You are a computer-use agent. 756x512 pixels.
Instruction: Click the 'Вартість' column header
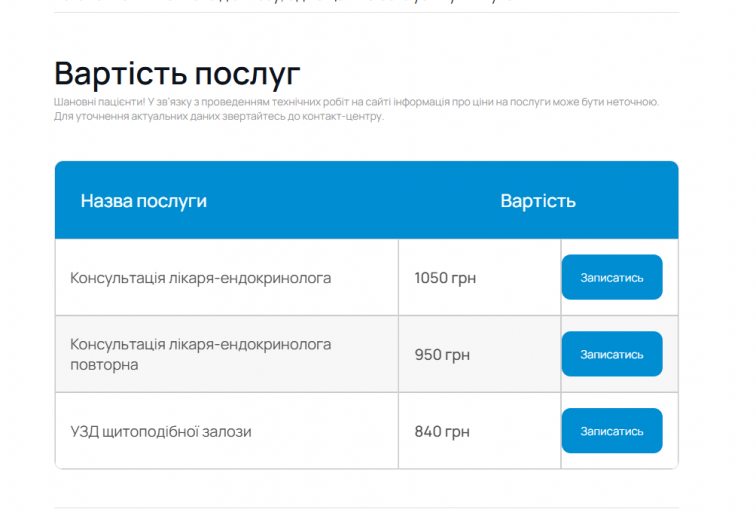point(538,201)
